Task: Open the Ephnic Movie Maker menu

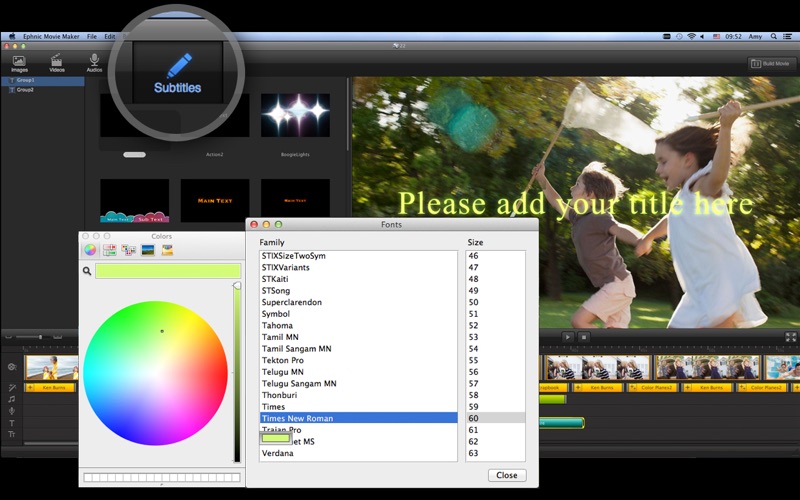Action: [x=52, y=36]
